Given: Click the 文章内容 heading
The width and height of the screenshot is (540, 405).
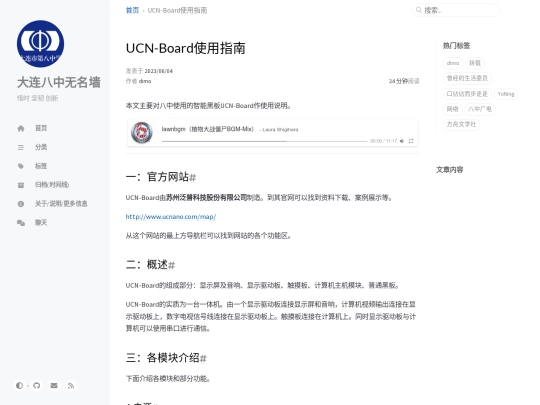Looking at the screenshot, I should pos(450,169).
